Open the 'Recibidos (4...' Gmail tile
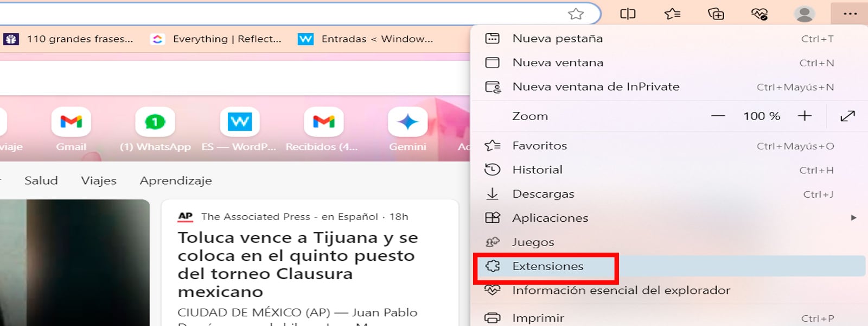This screenshot has height=326, width=868. tap(323, 129)
